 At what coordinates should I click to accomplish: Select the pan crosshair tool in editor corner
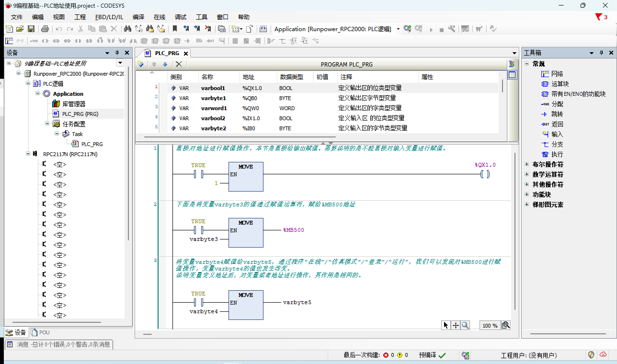click(x=456, y=325)
